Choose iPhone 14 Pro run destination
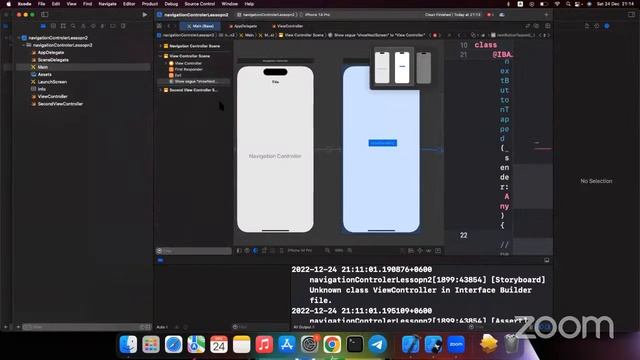Viewport: 640px width, 360px height. click(315, 15)
